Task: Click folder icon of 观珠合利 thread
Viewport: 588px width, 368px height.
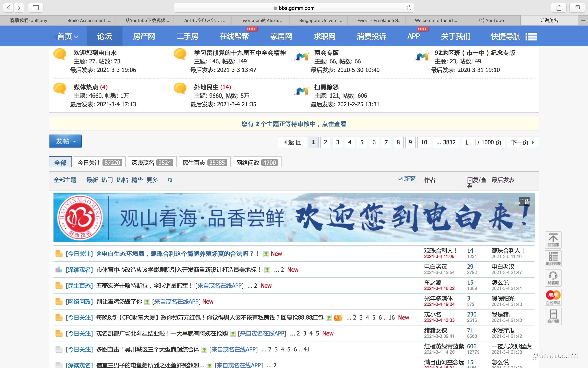Action: point(59,254)
